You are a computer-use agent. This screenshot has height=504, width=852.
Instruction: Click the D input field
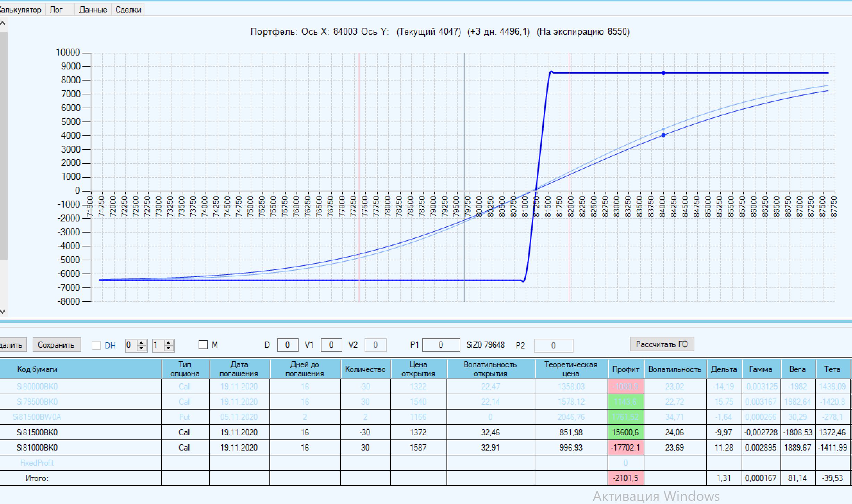tap(287, 345)
